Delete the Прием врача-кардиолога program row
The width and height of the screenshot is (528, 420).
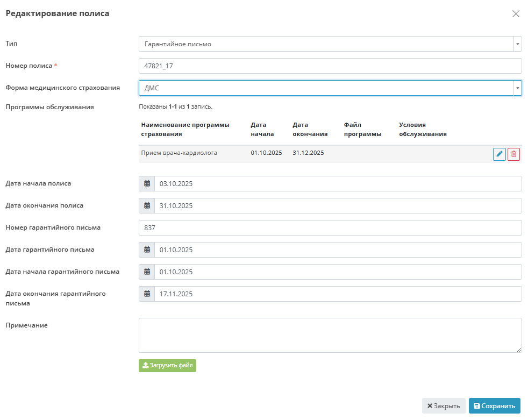pyautogui.click(x=513, y=154)
